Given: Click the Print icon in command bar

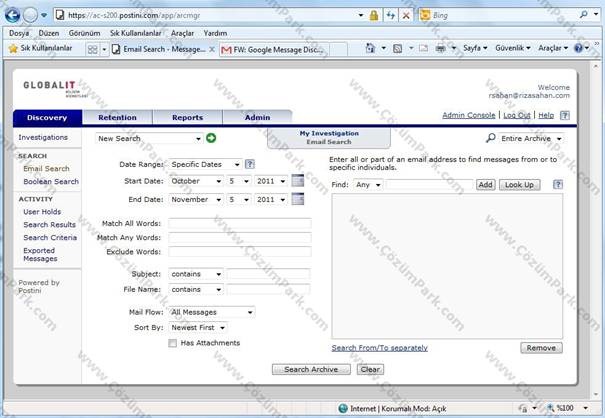Looking at the screenshot, I should coord(440,48).
